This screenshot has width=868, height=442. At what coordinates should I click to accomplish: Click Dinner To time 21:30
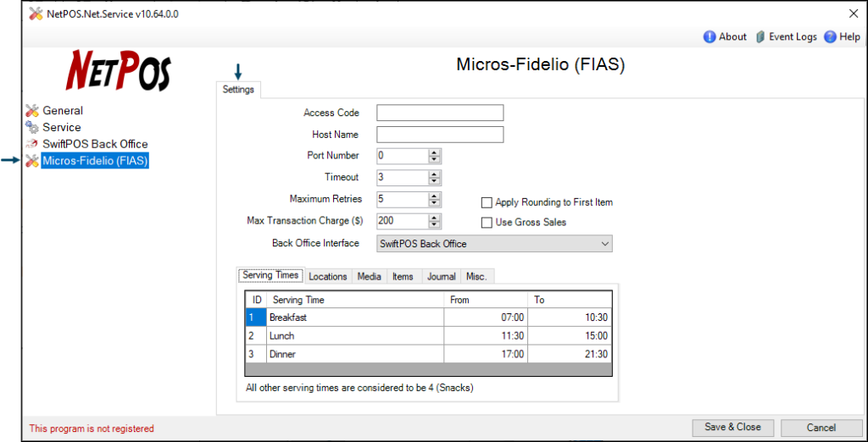[570, 354]
